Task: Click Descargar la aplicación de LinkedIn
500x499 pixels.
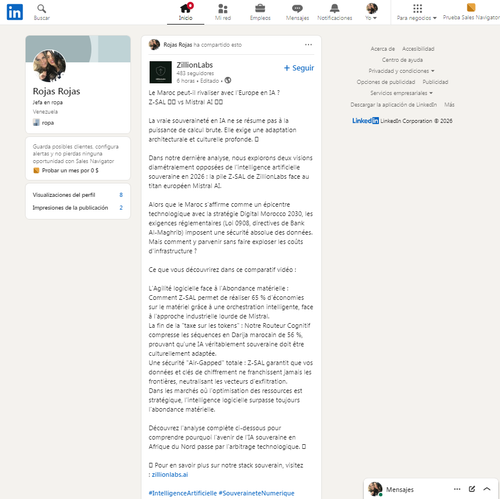Action: pyautogui.click(x=393, y=105)
